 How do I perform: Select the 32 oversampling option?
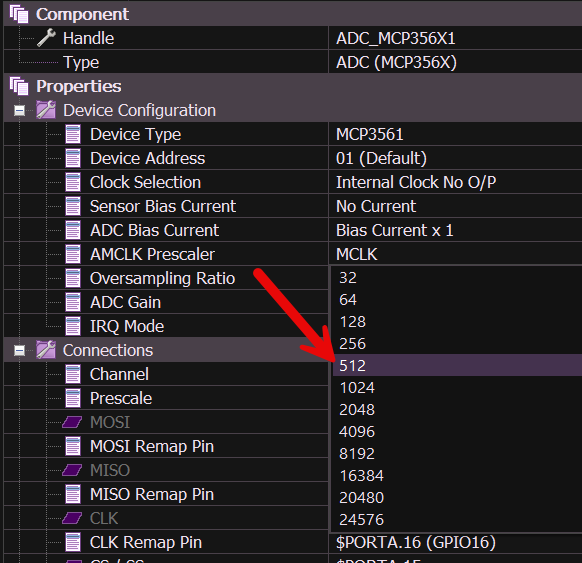pyautogui.click(x=457, y=278)
